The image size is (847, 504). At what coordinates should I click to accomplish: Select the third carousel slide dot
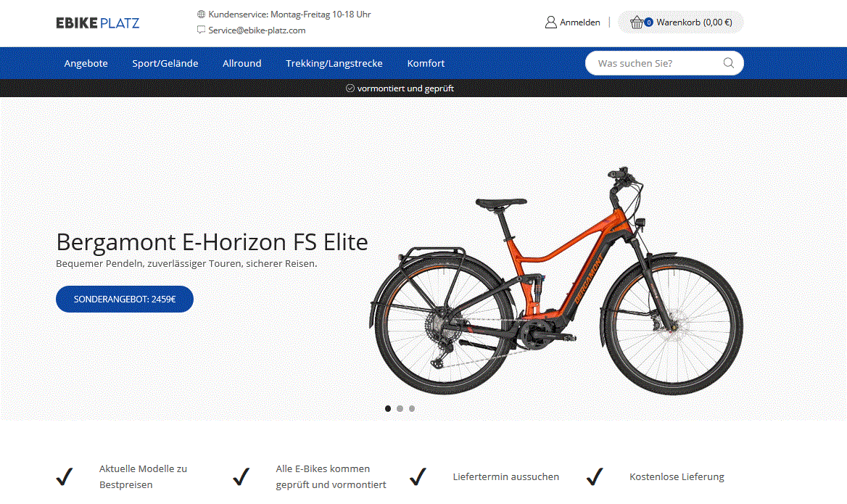point(412,408)
